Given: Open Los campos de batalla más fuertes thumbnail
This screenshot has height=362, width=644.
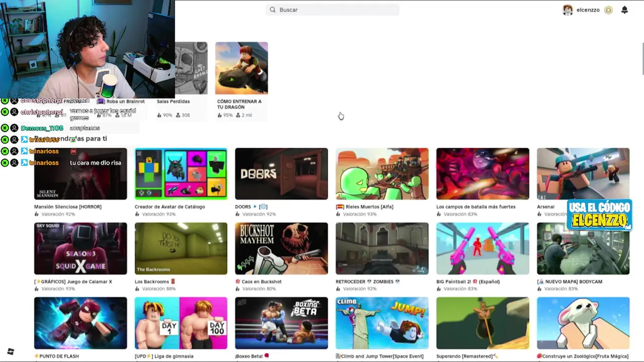Looking at the screenshot, I should 482,173.
